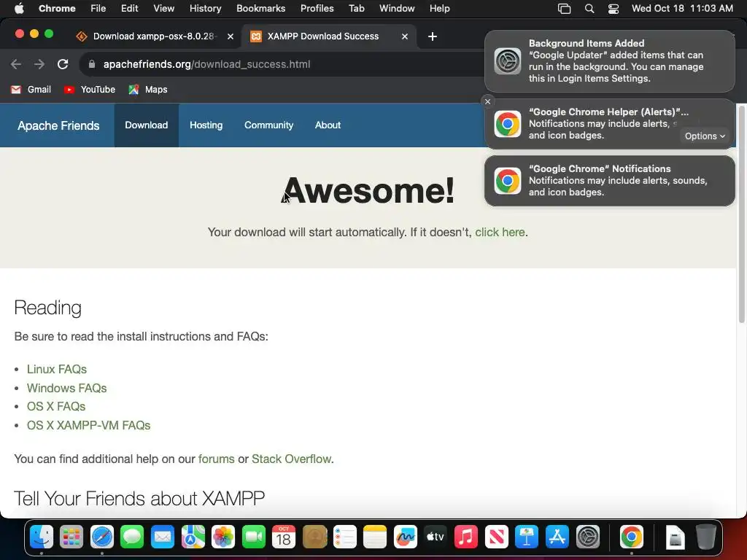747x560 pixels.
Task: Open Stage Manager menu bar icon
Action: [564, 9]
